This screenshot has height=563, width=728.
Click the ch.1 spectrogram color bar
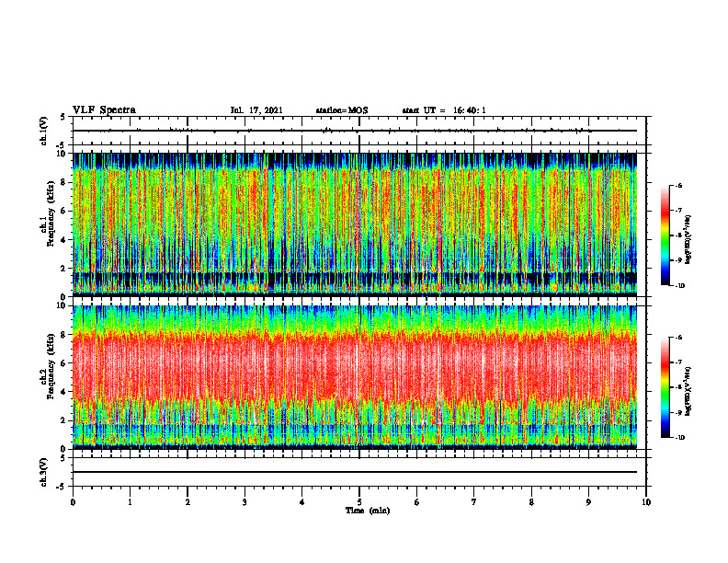(665, 236)
